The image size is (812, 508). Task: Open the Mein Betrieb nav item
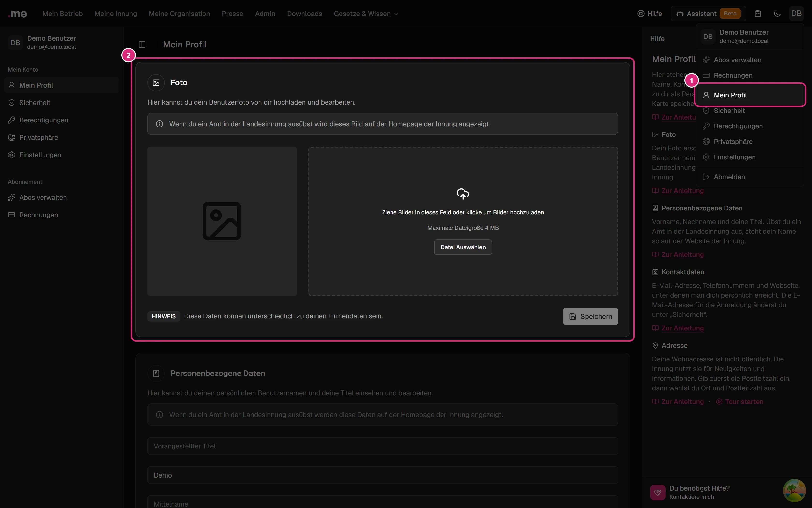[x=62, y=14]
